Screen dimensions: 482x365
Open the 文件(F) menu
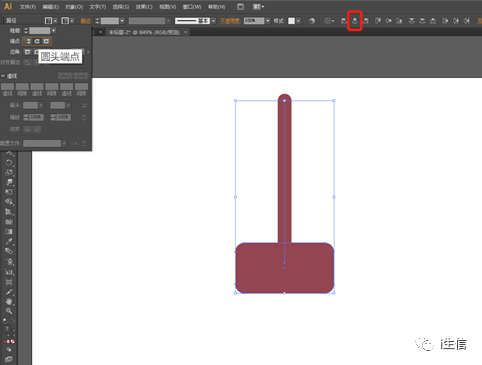[27, 7]
